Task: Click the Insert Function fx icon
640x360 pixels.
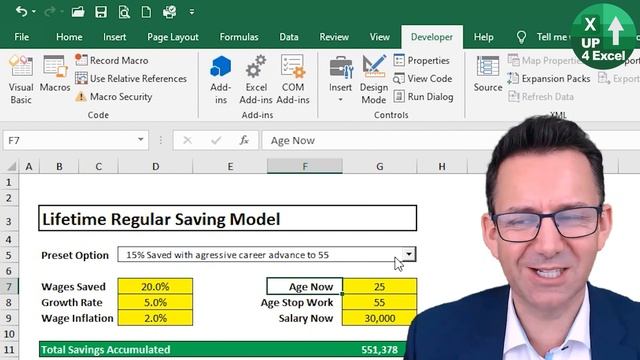Action: [244, 140]
